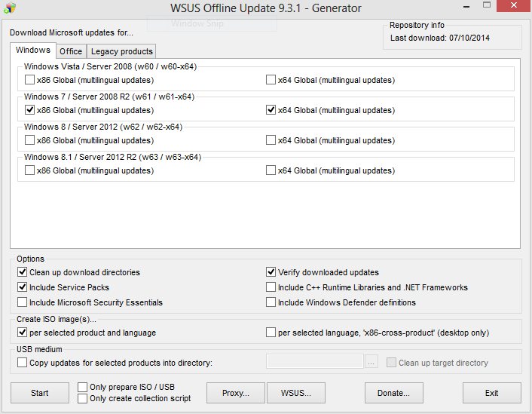Click the 'Windows 8.1 / Server 2012 R2' group label

112,157
